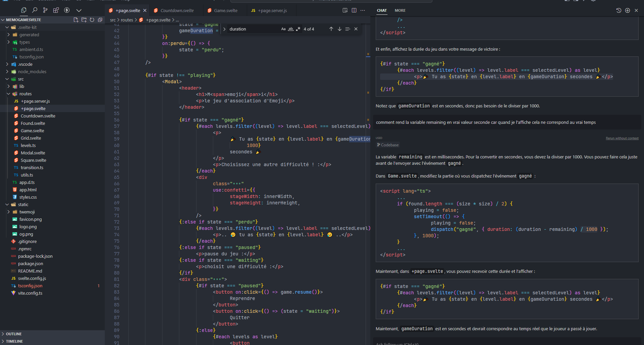Expand replace field in find widget
Viewport: 644px width, 345px height.
224,29
